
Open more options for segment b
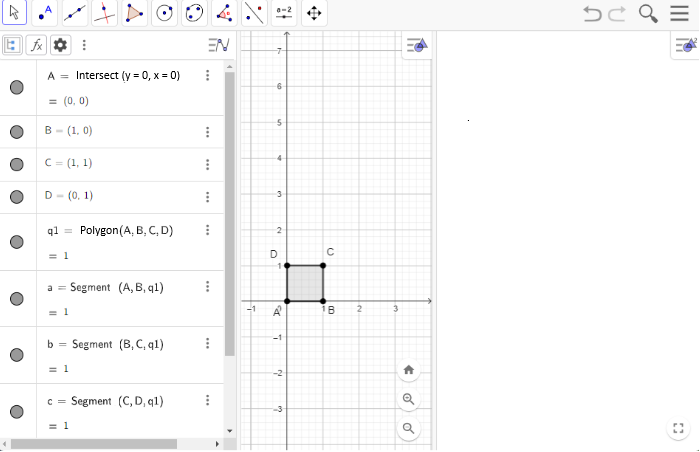click(x=207, y=344)
